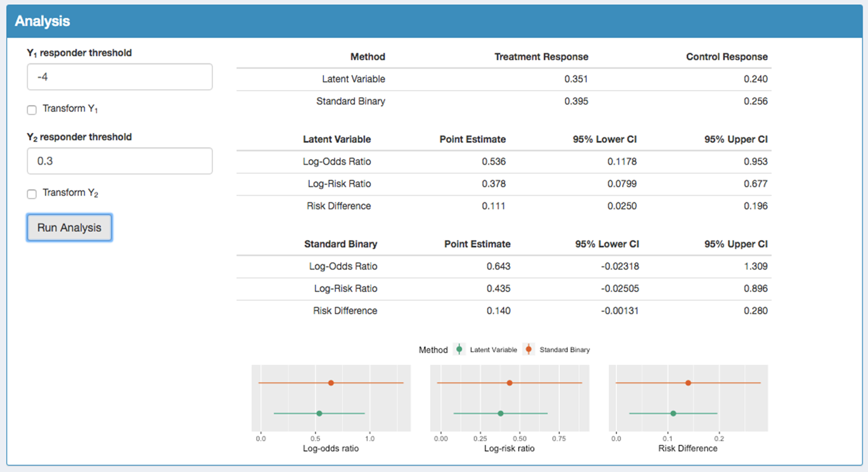
Task: Click the Latent Variable table header
Action: 337,139
